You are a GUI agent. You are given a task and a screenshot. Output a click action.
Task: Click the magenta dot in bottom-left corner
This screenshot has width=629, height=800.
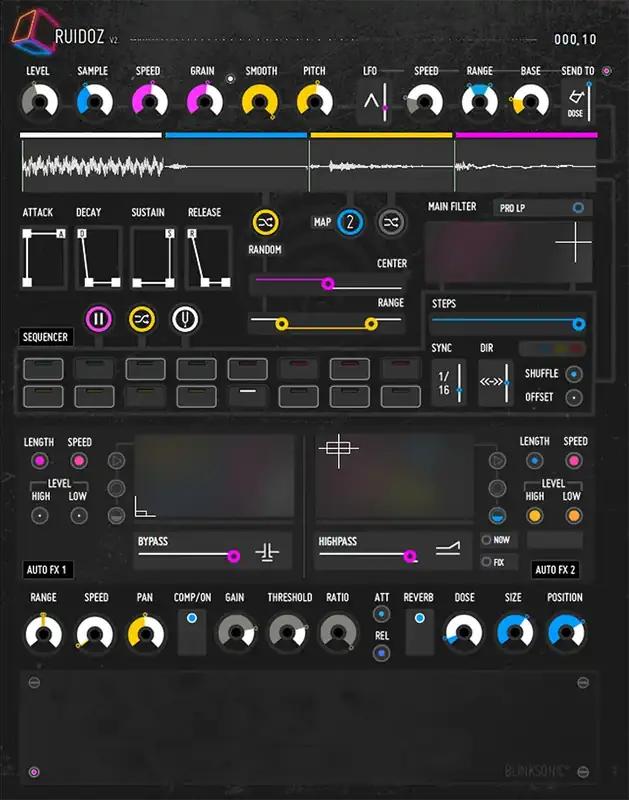(34, 772)
